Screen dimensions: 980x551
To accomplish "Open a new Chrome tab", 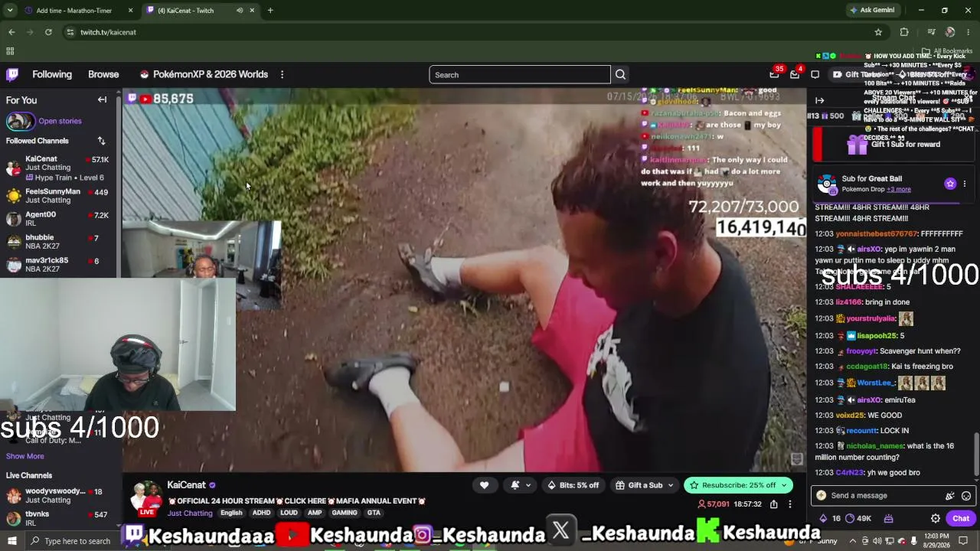I will pyautogui.click(x=270, y=11).
